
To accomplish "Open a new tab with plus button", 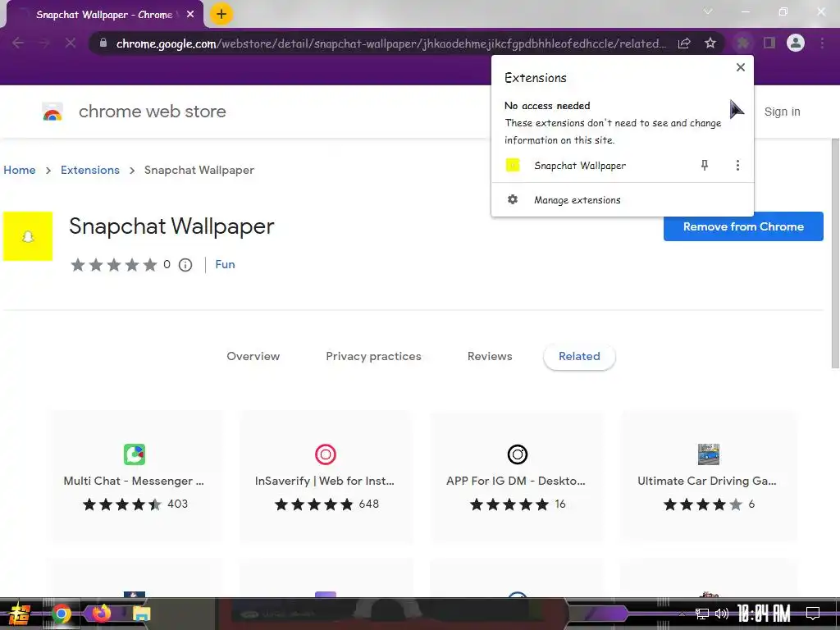I will coord(221,15).
